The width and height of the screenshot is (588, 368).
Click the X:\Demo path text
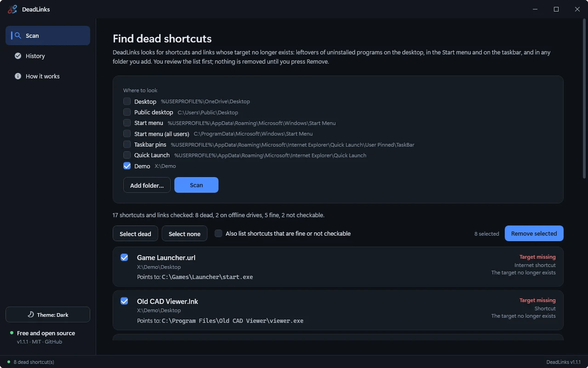(x=165, y=166)
